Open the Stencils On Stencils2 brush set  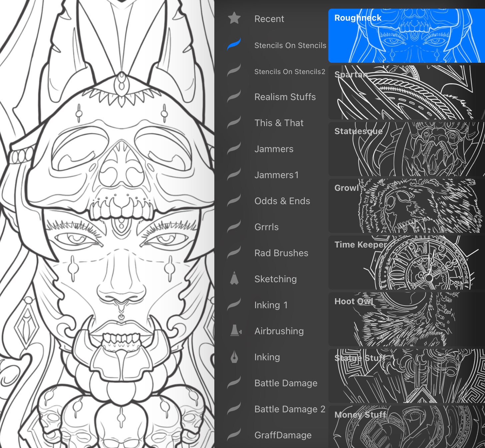point(289,72)
